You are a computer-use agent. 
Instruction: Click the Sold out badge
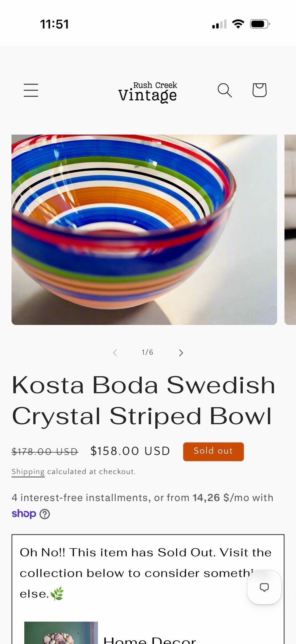click(213, 451)
